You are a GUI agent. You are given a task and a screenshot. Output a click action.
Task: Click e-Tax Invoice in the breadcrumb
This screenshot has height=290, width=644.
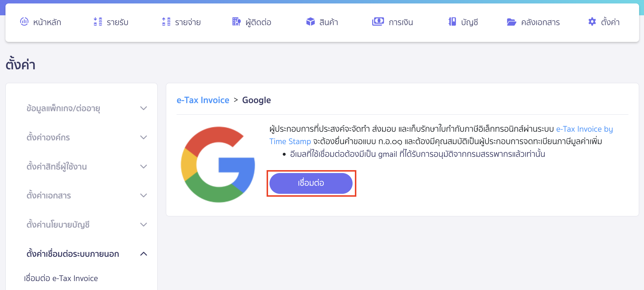tap(203, 100)
